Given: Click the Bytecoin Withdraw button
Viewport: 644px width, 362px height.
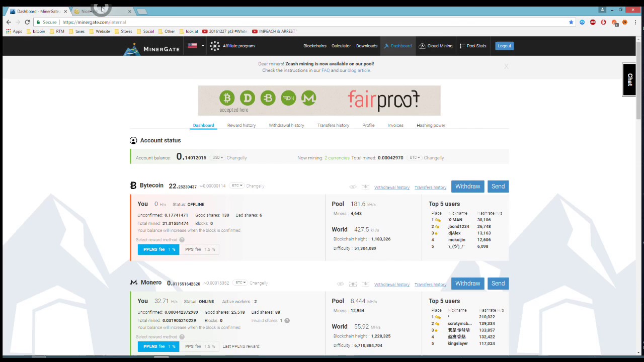Looking at the screenshot, I should [468, 187].
